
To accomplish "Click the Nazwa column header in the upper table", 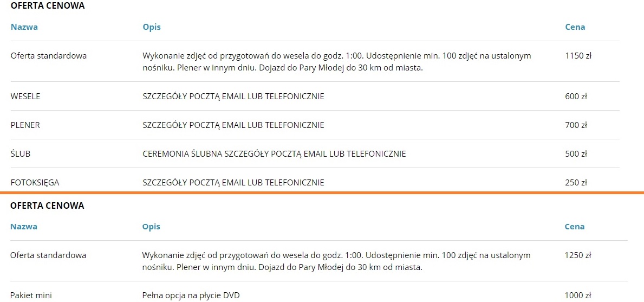I will pyautogui.click(x=24, y=27).
